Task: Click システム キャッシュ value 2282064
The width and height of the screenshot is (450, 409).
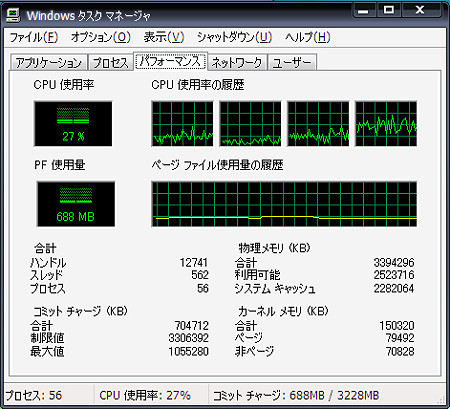Action: click(394, 288)
